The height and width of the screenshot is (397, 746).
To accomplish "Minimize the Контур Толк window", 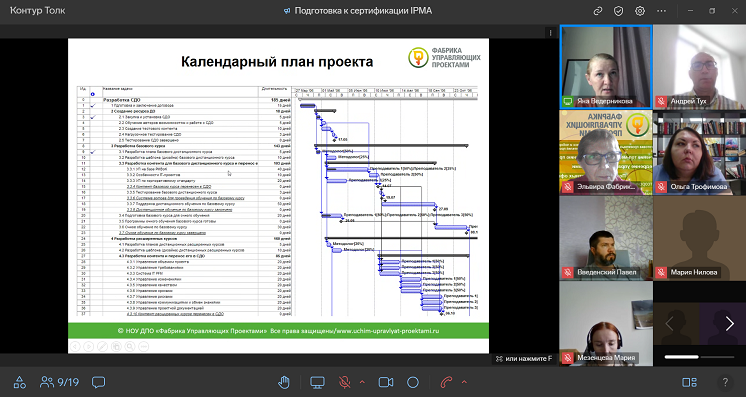I will 691,11.
